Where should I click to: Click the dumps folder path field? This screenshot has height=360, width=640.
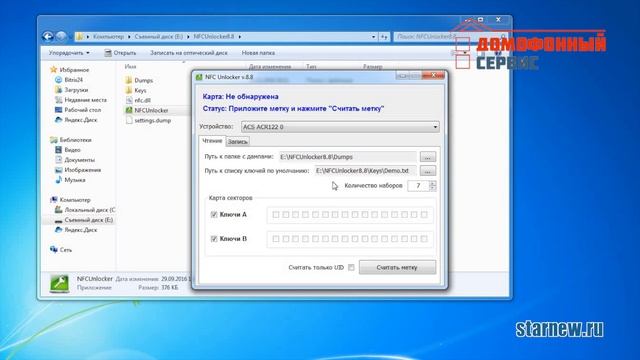point(348,157)
